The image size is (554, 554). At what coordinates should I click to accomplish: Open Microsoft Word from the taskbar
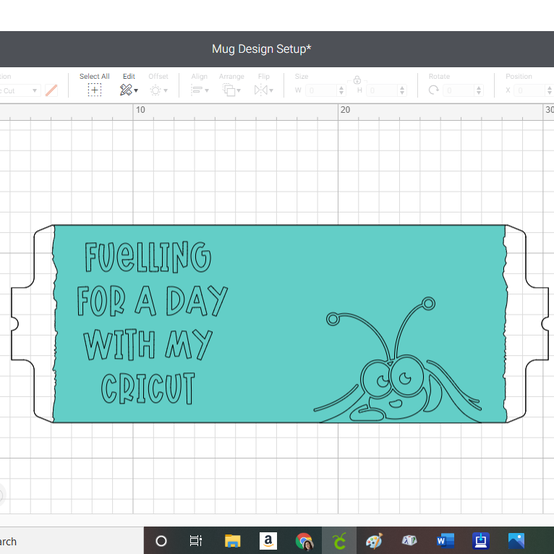445,541
